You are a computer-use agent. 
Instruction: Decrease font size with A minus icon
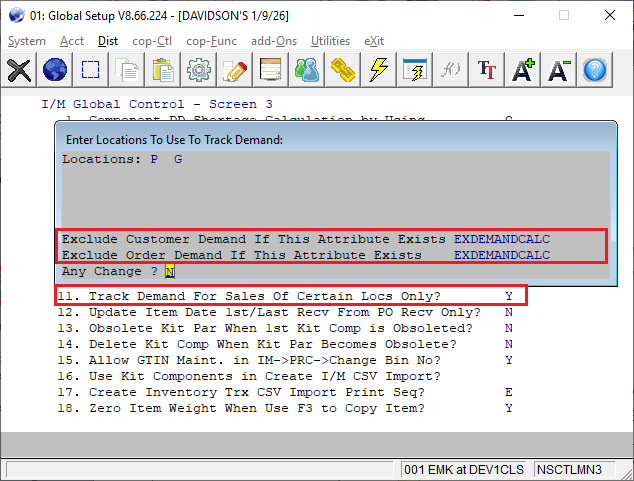[559, 70]
